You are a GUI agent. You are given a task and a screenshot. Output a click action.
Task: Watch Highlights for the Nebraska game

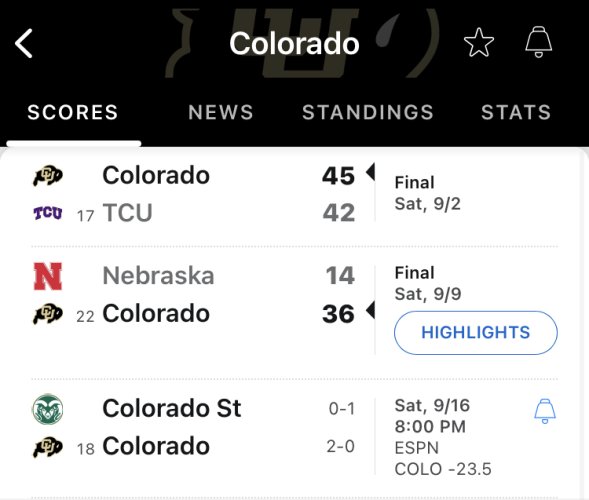coord(476,332)
